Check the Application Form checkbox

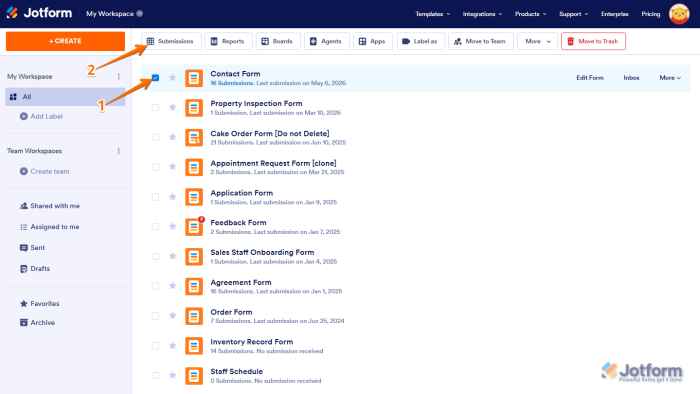click(155, 197)
